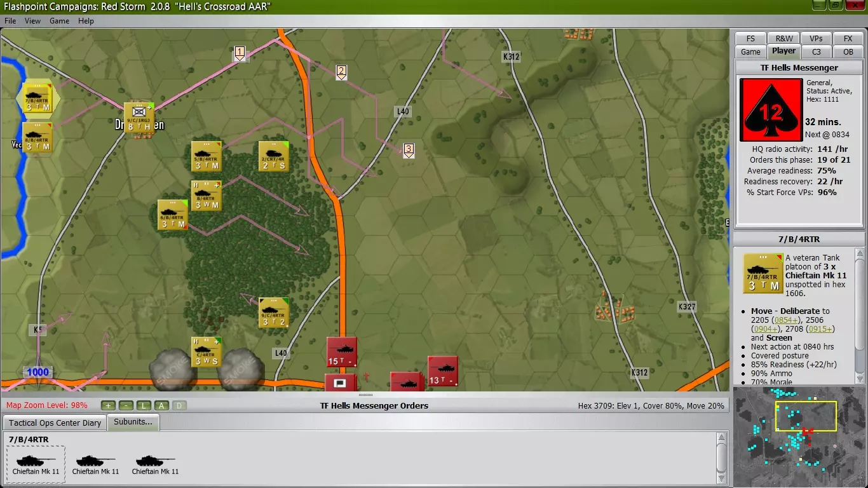
Task: Select the 9/C/1RGJ infantry counter
Action: pyautogui.click(x=139, y=118)
